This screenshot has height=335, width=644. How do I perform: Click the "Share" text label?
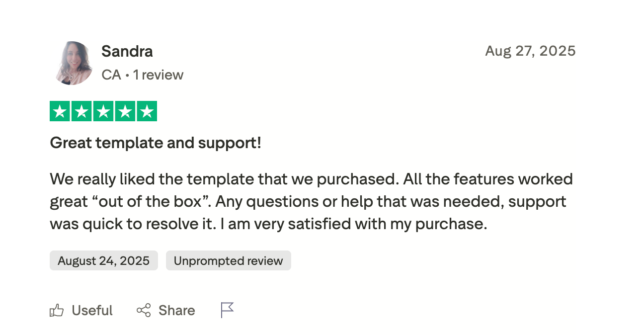tap(176, 311)
